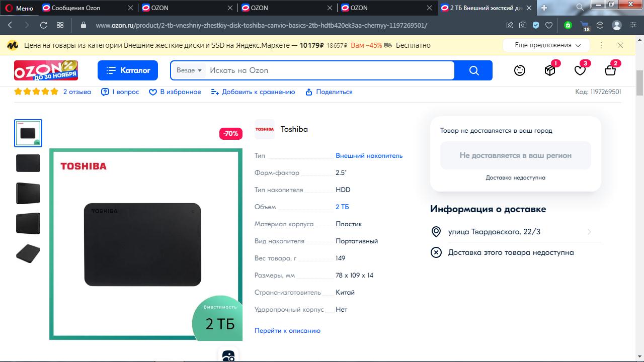The width and height of the screenshot is (644, 362).
Task: Open the main Toshiba product image
Action: 146,244
